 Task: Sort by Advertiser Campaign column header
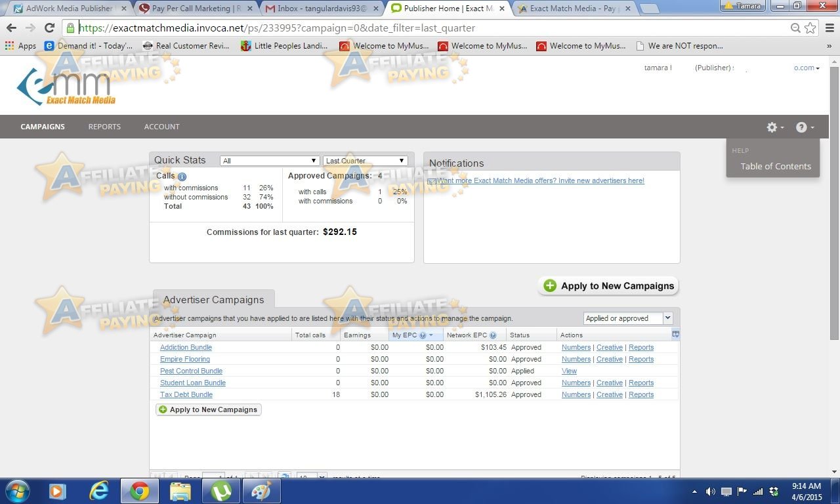coord(220,335)
